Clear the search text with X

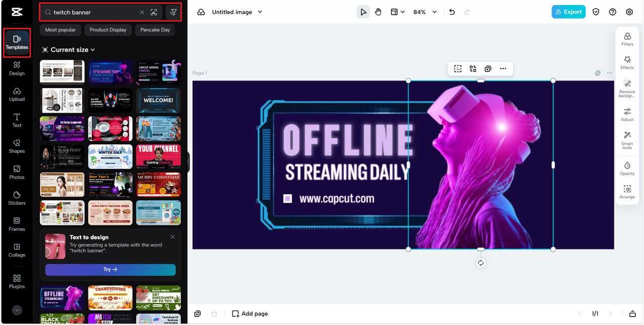coord(142,12)
